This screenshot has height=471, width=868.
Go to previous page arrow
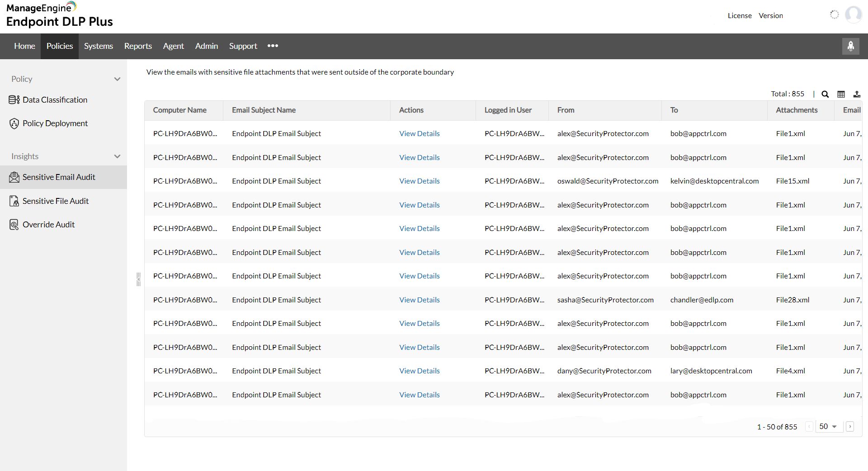(809, 427)
